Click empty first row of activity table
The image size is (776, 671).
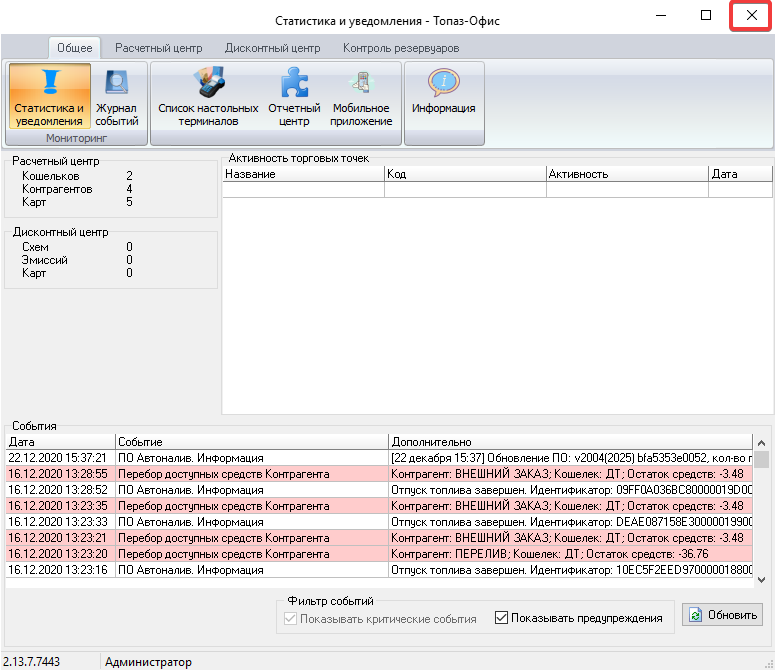(497, 190)
